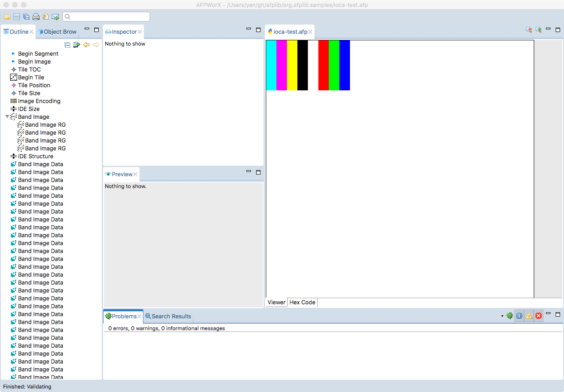Minimize the Inspector panel
The width and height of the screenshot is (564, 392).
[248, 29]
